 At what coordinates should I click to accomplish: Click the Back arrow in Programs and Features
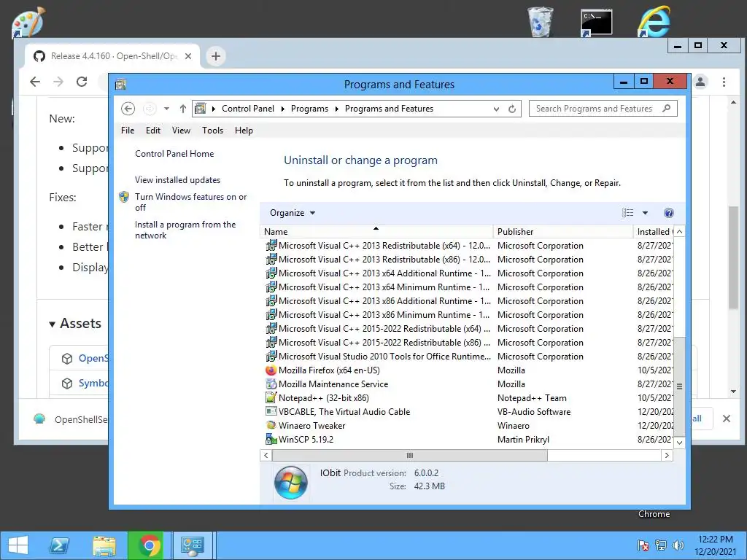coord(128,109)
